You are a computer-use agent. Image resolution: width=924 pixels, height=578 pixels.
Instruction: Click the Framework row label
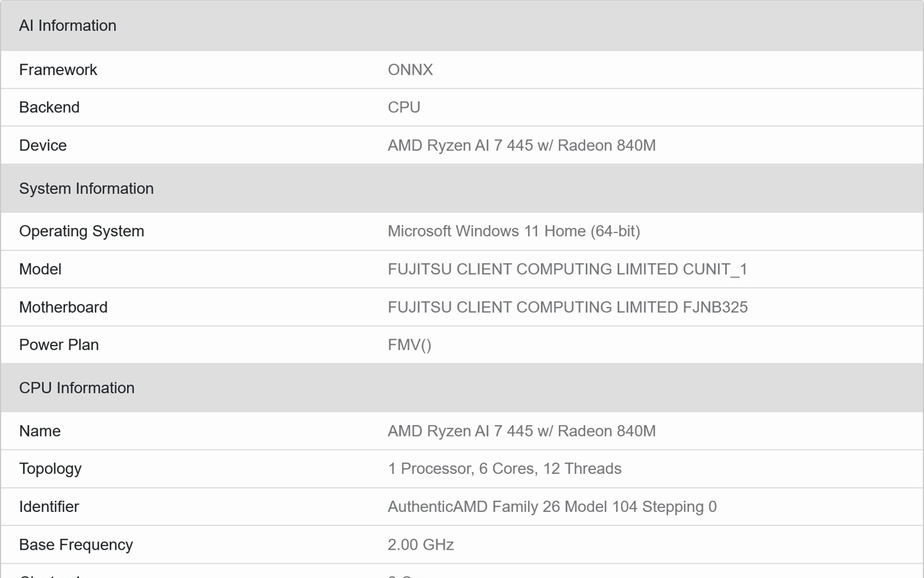click(58, 69)
